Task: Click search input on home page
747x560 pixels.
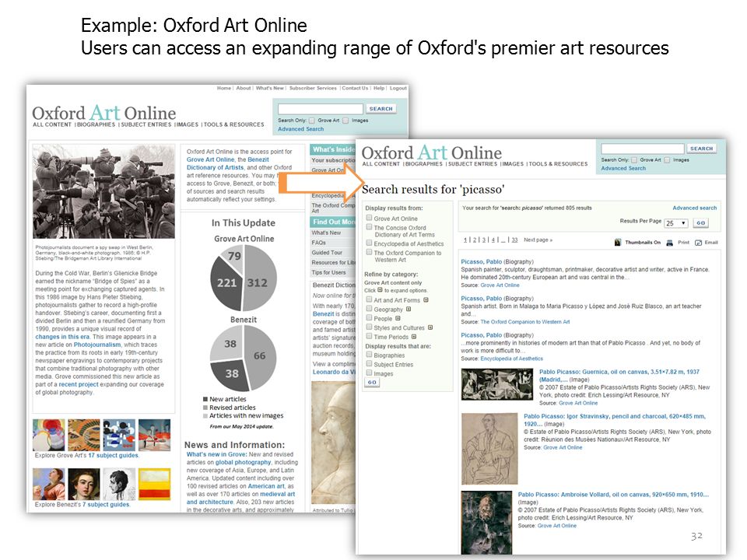Action: (321, 109)
